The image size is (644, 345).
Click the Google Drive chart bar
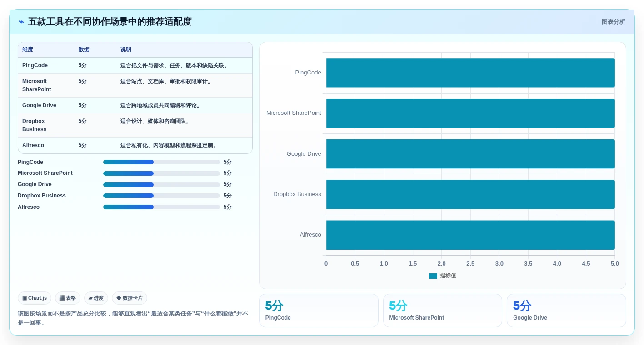click(x=470, y=154)
